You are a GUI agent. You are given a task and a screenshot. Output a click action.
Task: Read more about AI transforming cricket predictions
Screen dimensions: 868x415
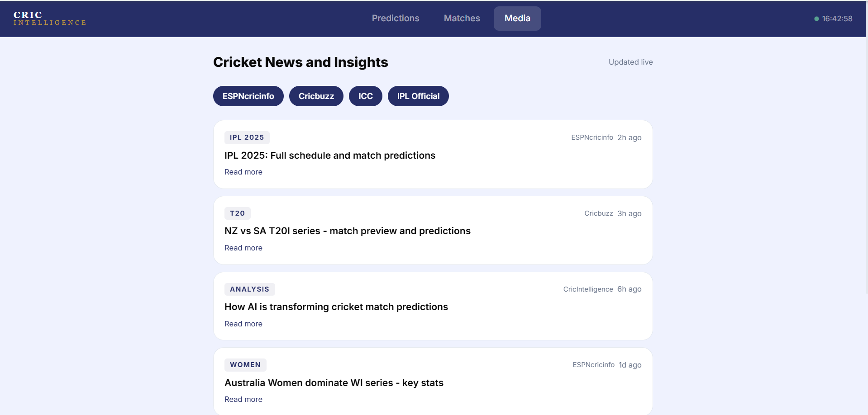pyautogui.click(x=243, y=324)
